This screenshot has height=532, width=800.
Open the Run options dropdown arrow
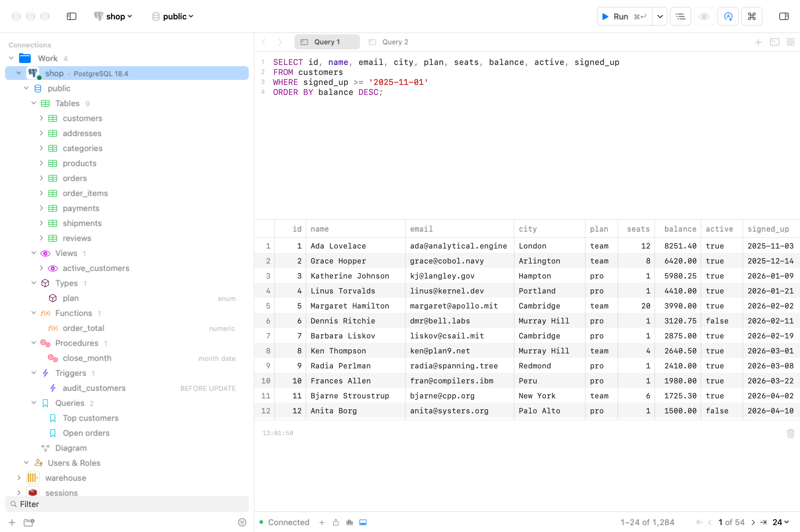660,16
